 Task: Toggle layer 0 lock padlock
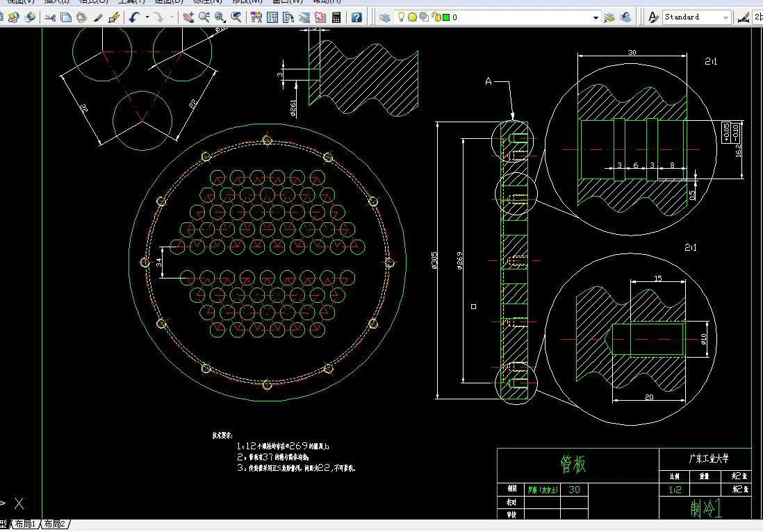click(x=436, y=17)
